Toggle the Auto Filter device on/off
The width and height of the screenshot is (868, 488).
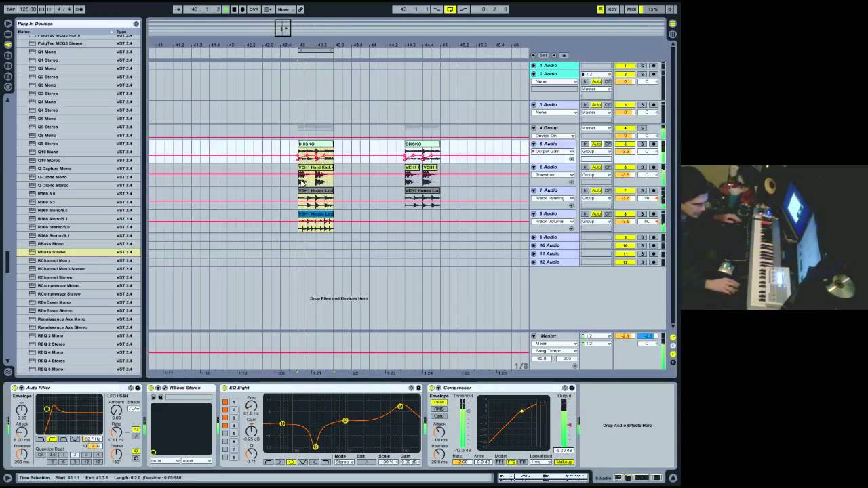(x=14, y=388)
